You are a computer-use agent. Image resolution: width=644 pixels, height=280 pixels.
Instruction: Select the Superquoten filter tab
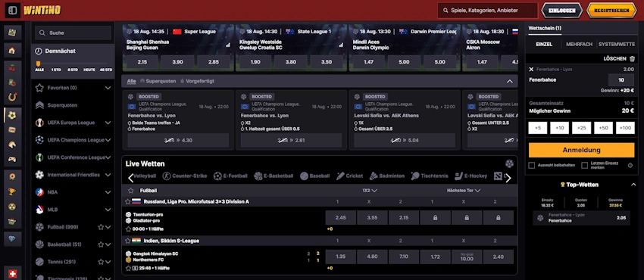(x=158, y=81)
